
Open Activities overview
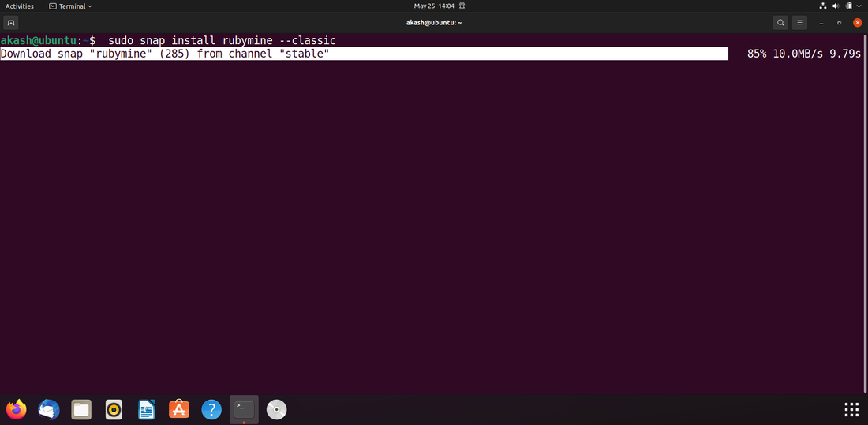[20, 6]
